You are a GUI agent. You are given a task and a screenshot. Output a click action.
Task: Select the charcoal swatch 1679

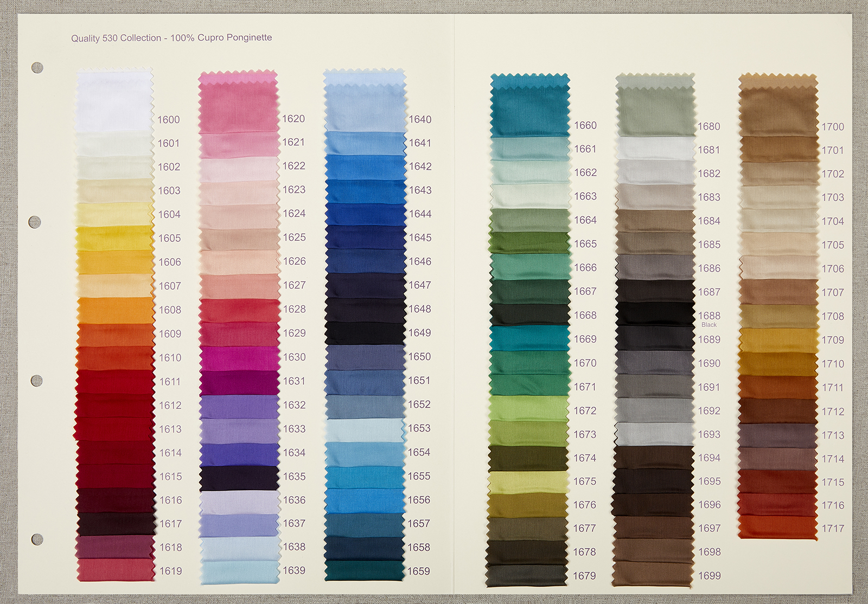tap(527, 576)
